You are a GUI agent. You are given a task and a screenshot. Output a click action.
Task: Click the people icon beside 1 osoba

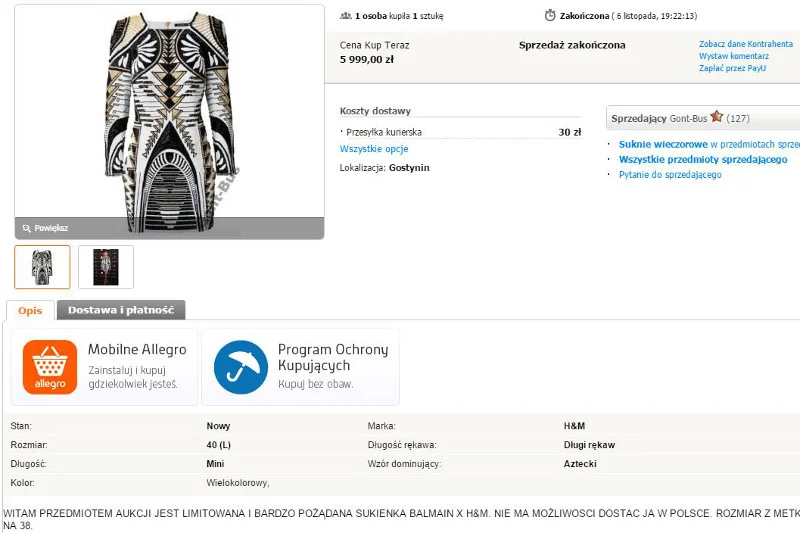[x=346, y=16]
